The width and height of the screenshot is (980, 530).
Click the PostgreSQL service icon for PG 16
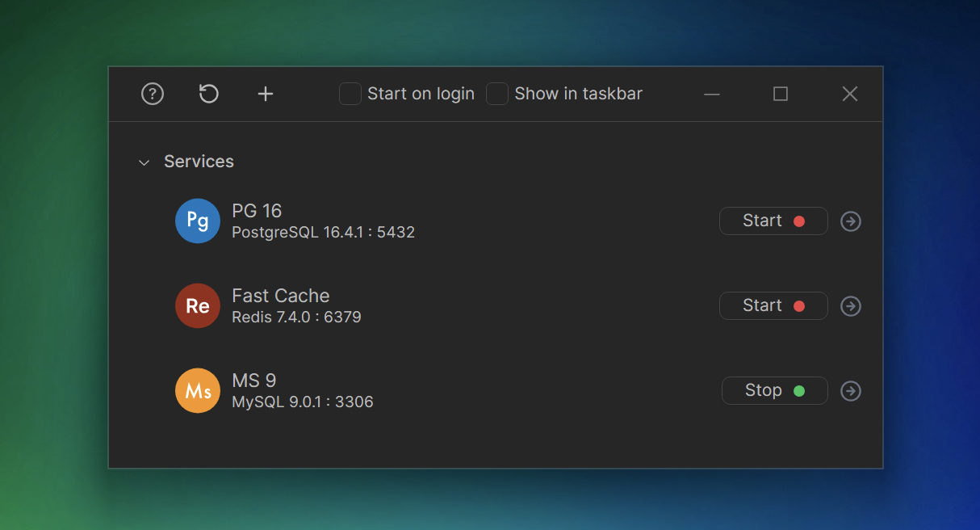coord(198,221)
